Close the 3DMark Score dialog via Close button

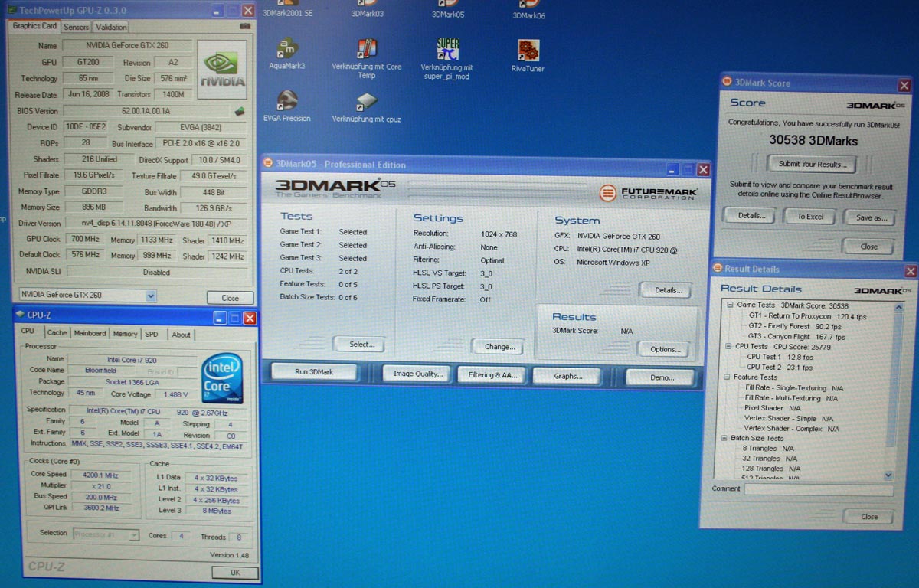click(868, 247)
